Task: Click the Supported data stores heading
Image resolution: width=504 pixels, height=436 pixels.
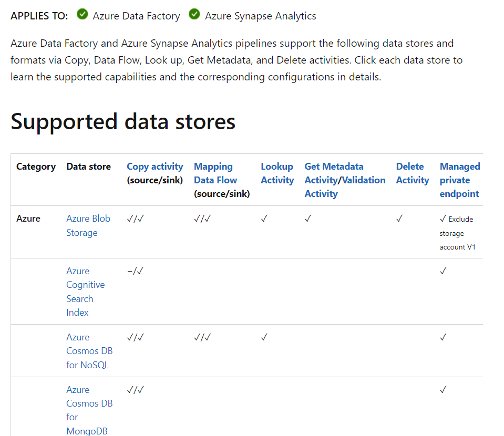Action: (123, 121)
